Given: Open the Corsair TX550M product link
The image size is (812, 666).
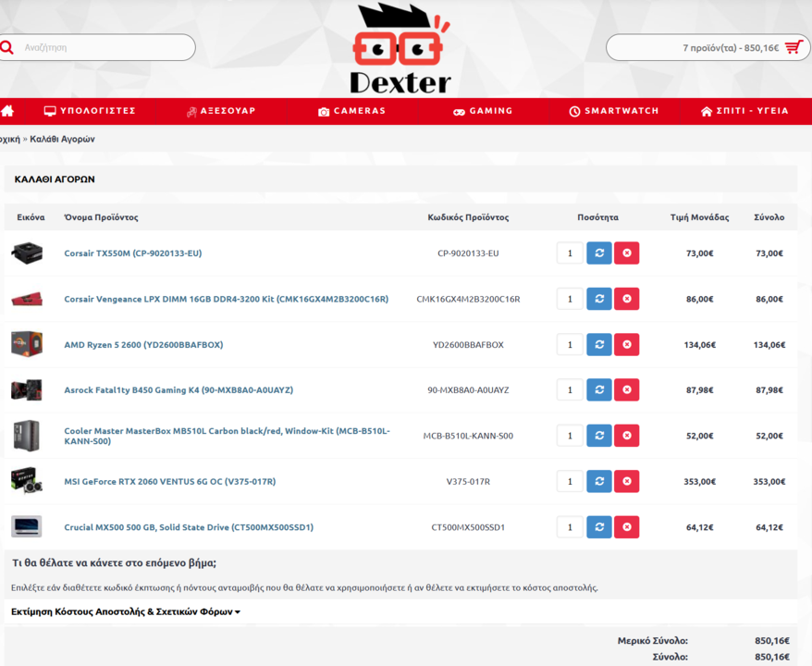Looking at the screenshot, I should [133, 253].
